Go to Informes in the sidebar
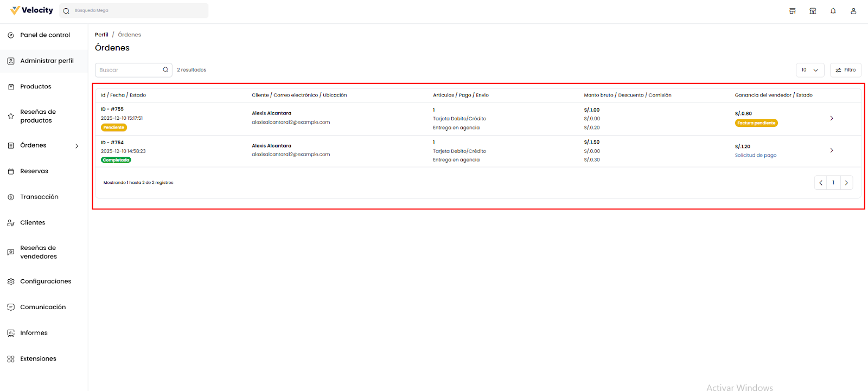Image resolution: width=868 pixels, height=391 pixels. 34,333
